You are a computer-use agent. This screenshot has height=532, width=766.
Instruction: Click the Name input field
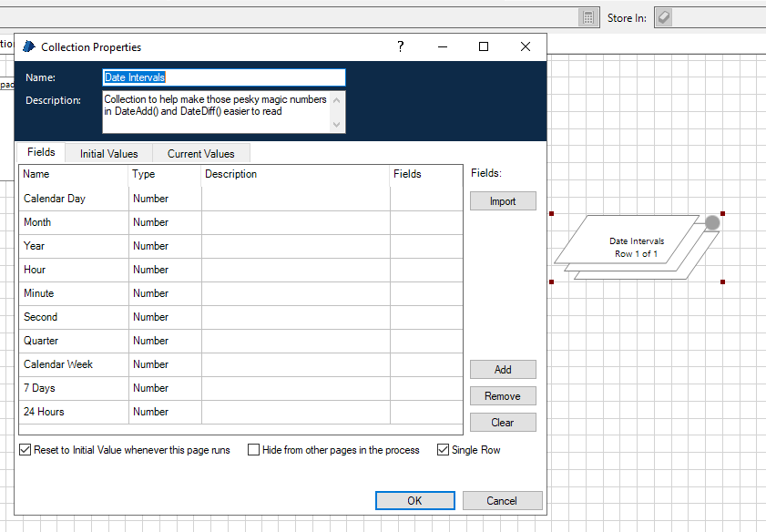[x=224, y=77]
